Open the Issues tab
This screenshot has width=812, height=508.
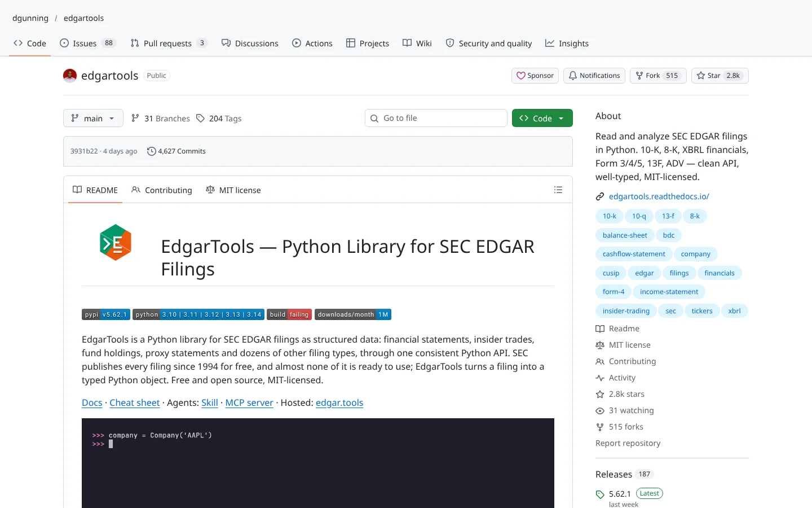[87, 43]
